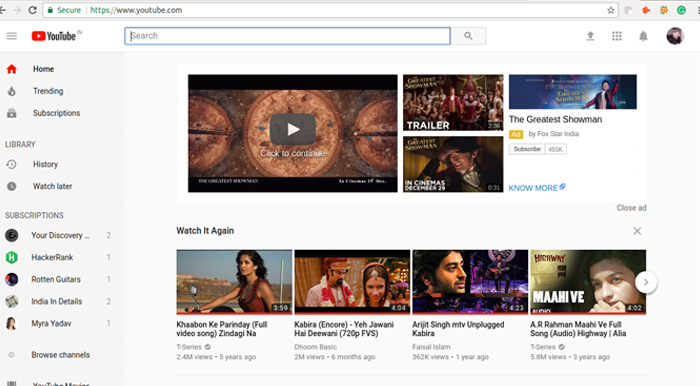Show next videos with the carousel arrow
The image size is (700, 386).
pyautogui.click(x=646, y=282)
